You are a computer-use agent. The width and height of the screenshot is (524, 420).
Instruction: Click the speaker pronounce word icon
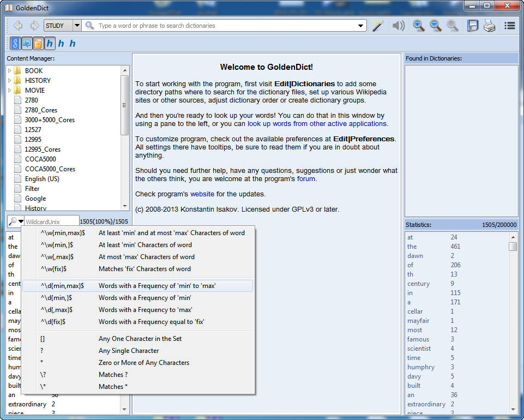pyautogui.click(x=399, y=26)
